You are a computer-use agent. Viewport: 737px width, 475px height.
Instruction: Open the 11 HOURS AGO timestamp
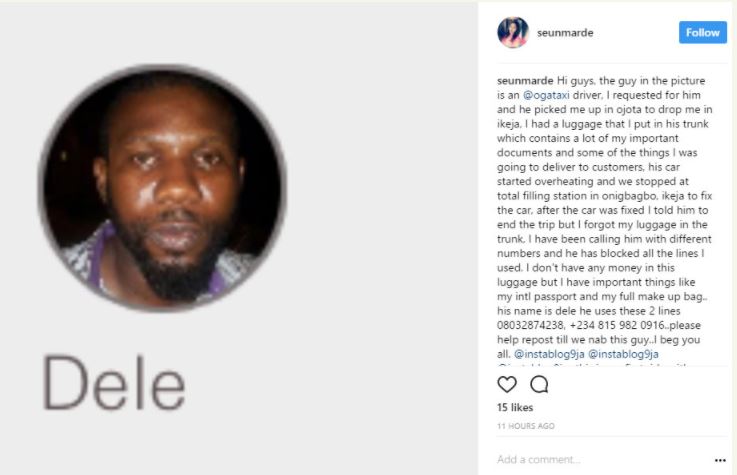[x=526, y=426]
